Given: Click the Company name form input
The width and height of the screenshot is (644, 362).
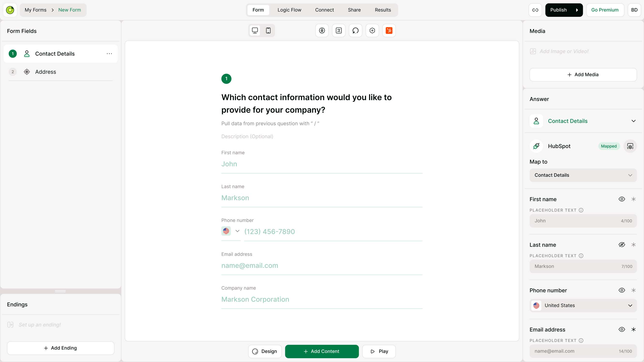Looking at the screenshot, I should pos(322,299).
